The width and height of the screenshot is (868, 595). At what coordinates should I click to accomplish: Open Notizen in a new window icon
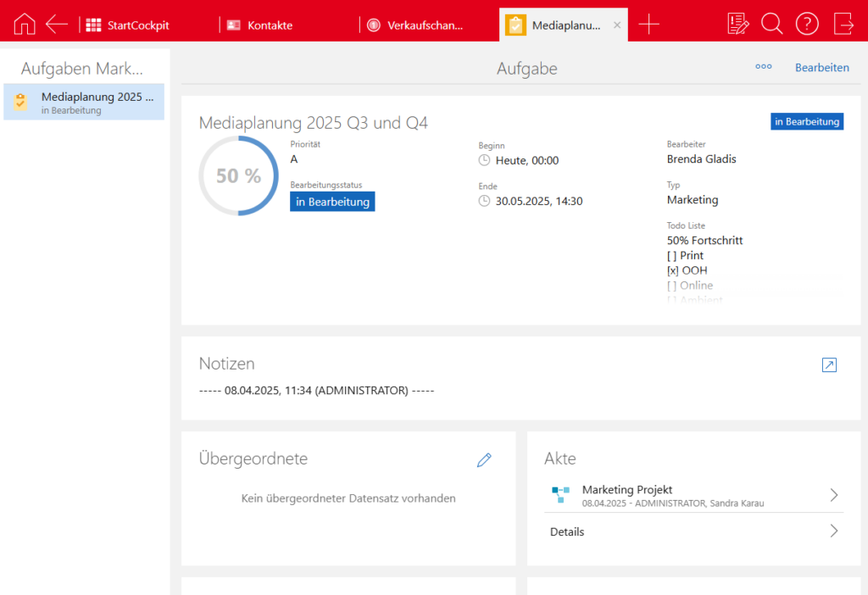click(x=829, y=365)
